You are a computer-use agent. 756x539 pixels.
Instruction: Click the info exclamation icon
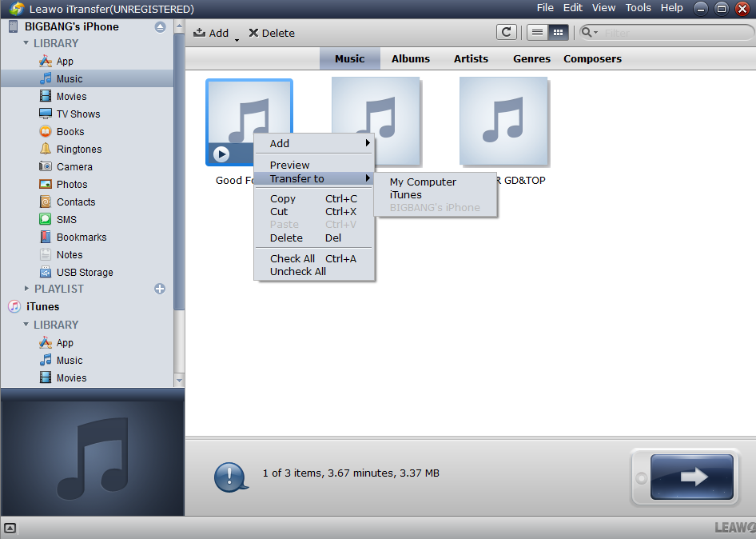(230, 477)
